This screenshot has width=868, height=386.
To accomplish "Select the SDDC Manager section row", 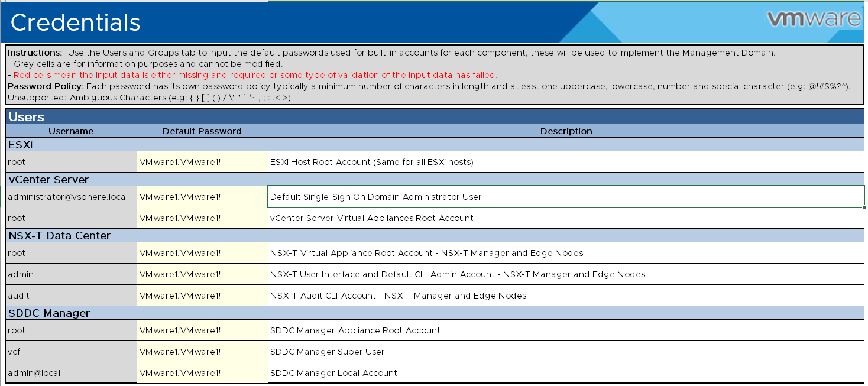I will 435,313.
